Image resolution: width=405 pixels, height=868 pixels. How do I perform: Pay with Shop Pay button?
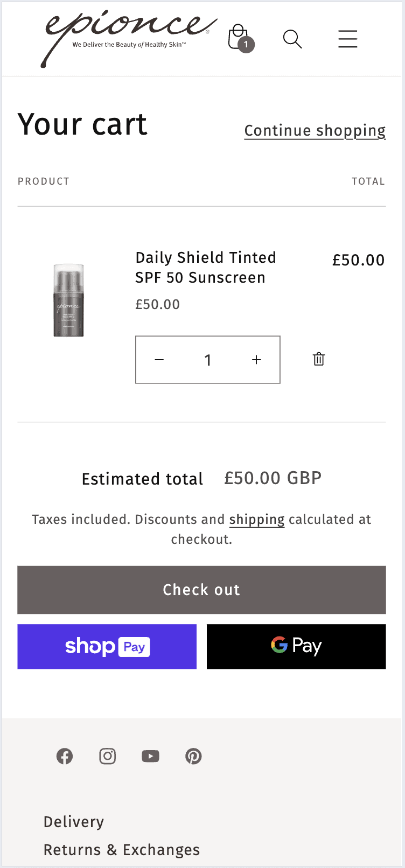pos(107,646)
